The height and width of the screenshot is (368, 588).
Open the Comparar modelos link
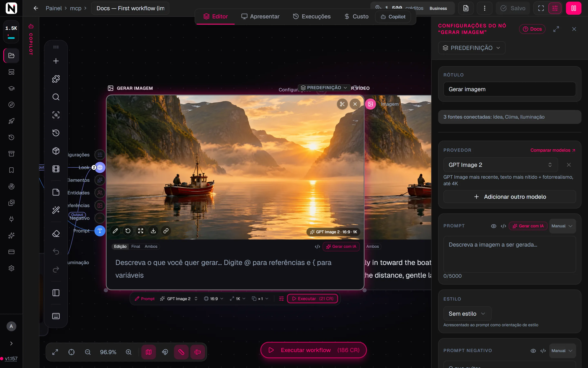(x=553, y=150)
